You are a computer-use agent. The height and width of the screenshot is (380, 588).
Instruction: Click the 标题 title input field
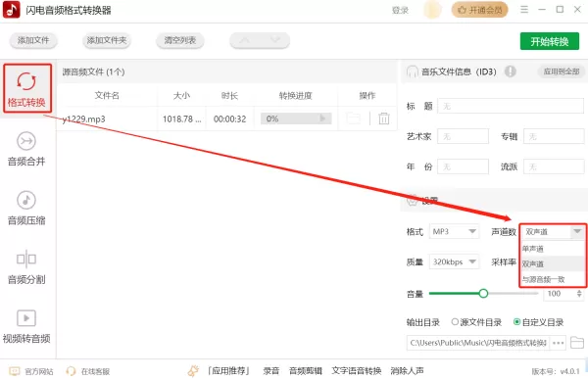click(x=511, y=106)
